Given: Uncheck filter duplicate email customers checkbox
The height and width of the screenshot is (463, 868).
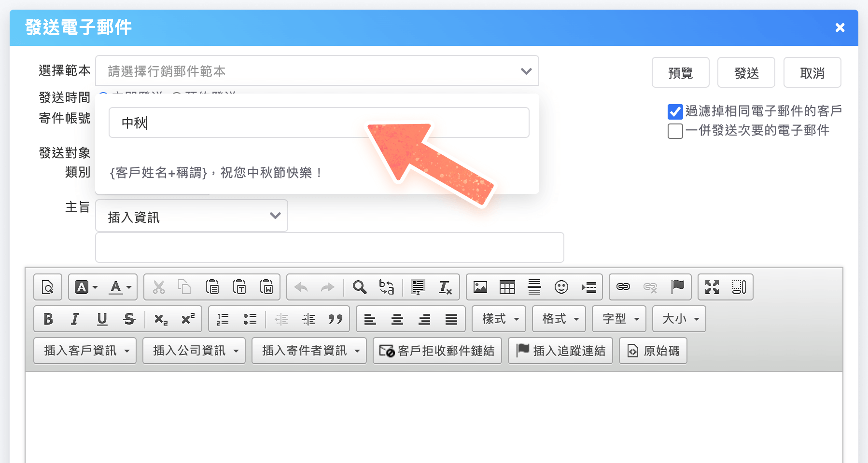Looking at the screenshot, I should click(675, 111).
